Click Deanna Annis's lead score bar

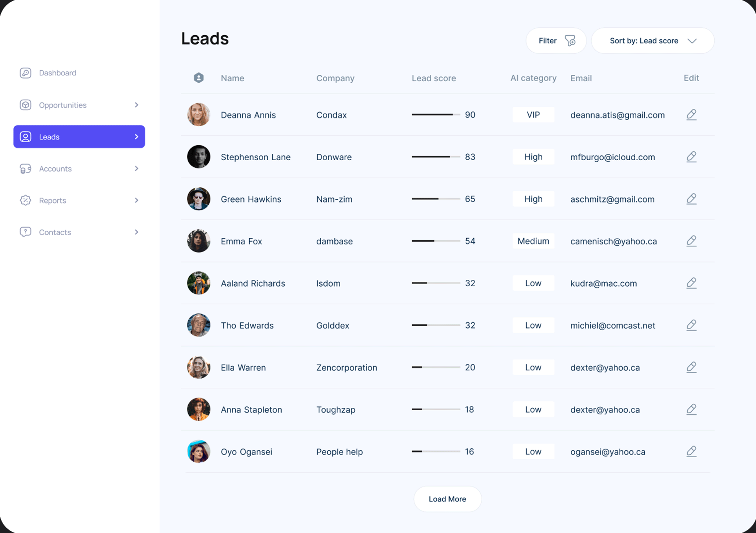436,115
